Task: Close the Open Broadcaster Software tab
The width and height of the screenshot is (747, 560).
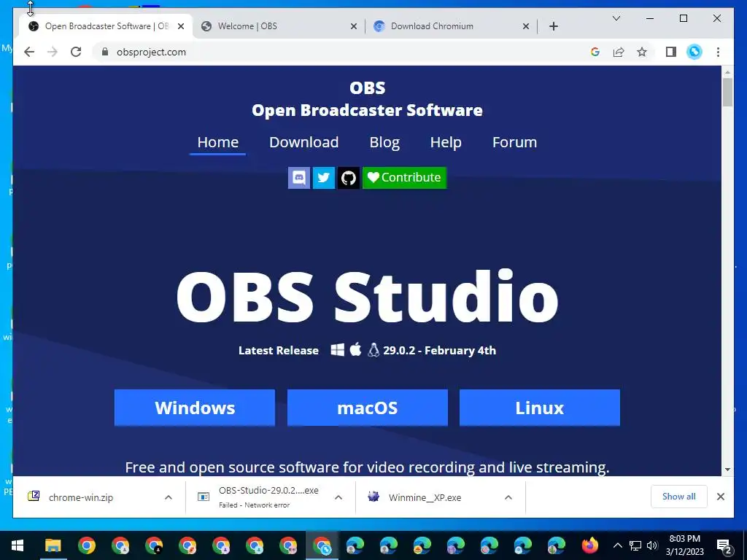Action: coord(181,26)
